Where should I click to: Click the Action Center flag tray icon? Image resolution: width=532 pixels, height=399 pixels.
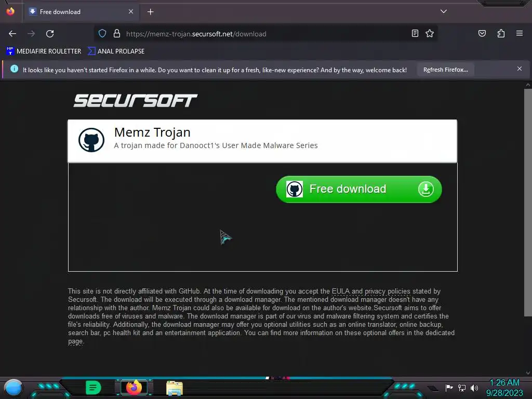[449, 388]
